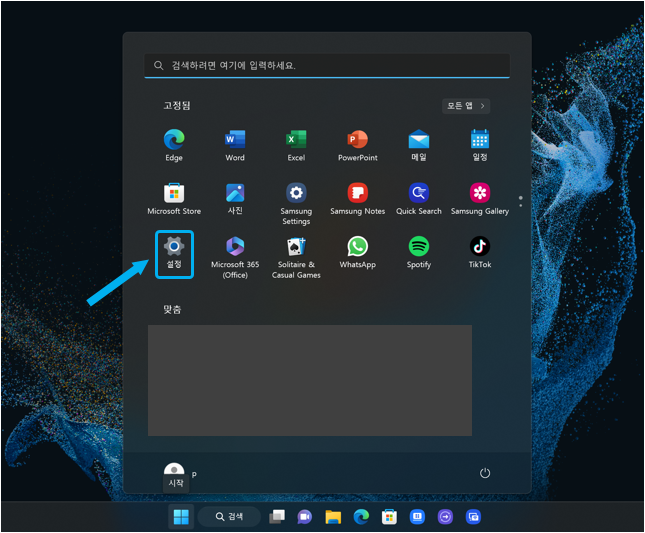Click 모든 앱 (All apps) button
The image size is (645, 533).
click(466, 106)
